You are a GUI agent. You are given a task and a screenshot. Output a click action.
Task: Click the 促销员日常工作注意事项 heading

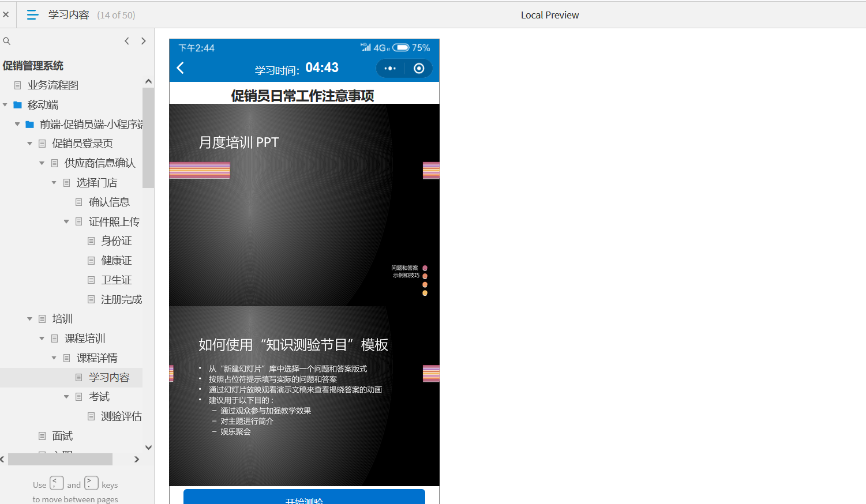(303, 96)
